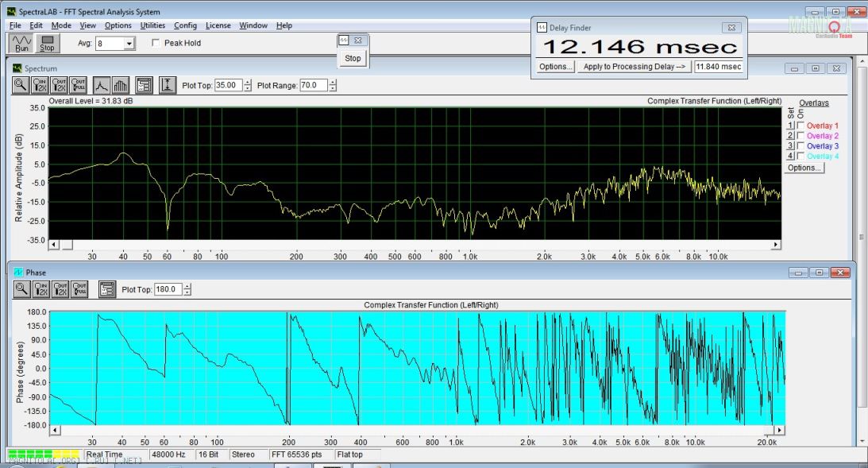The height and width of the screenshot is (468, 868).
Task: Increase Plot Range with up arrow
Action: [333, 82]
